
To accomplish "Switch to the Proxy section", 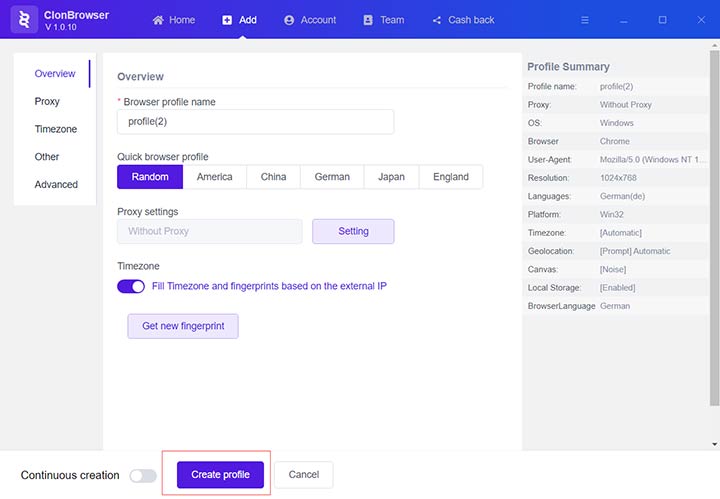I will click(47, 101).
